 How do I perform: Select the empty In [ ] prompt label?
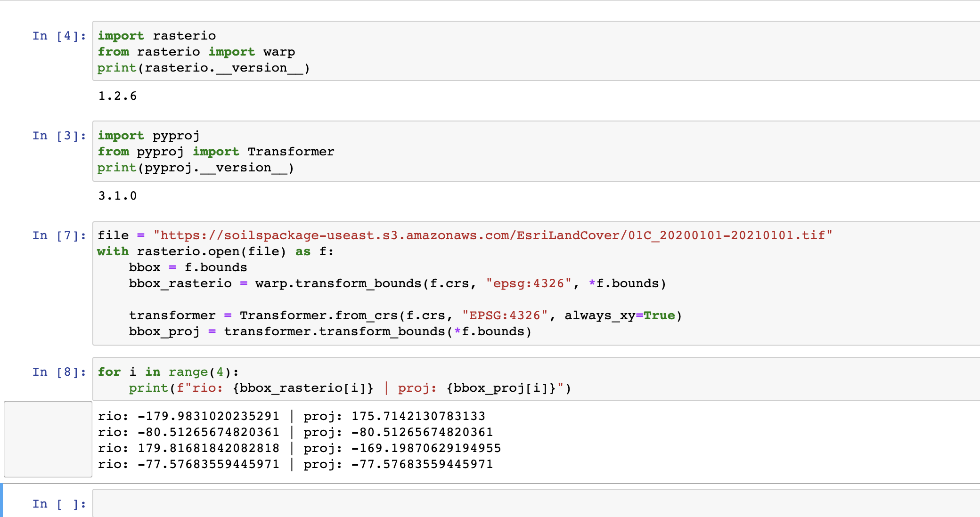(x=59, y=504)
